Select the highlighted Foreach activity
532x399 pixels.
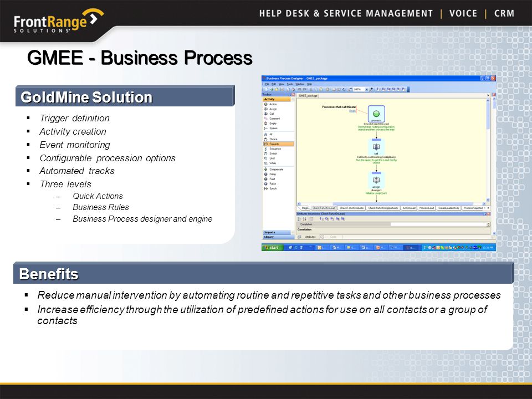(279, 144)
